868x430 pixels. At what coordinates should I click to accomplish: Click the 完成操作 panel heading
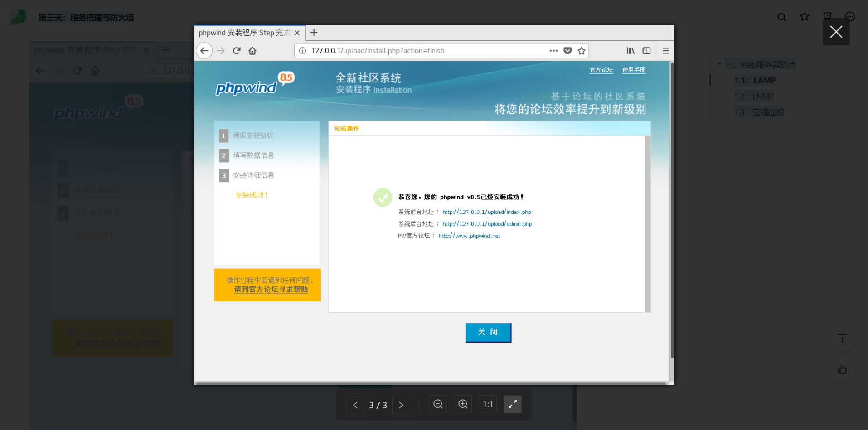click(x=346, y=129)
